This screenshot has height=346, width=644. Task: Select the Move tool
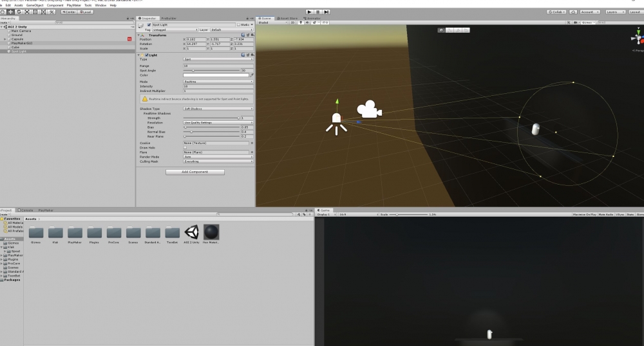[11, 12]
